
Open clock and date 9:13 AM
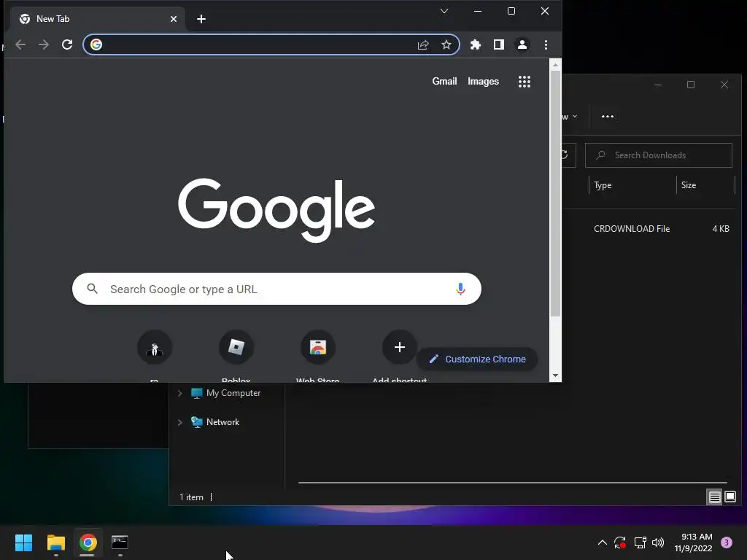[x=693, y=542]
